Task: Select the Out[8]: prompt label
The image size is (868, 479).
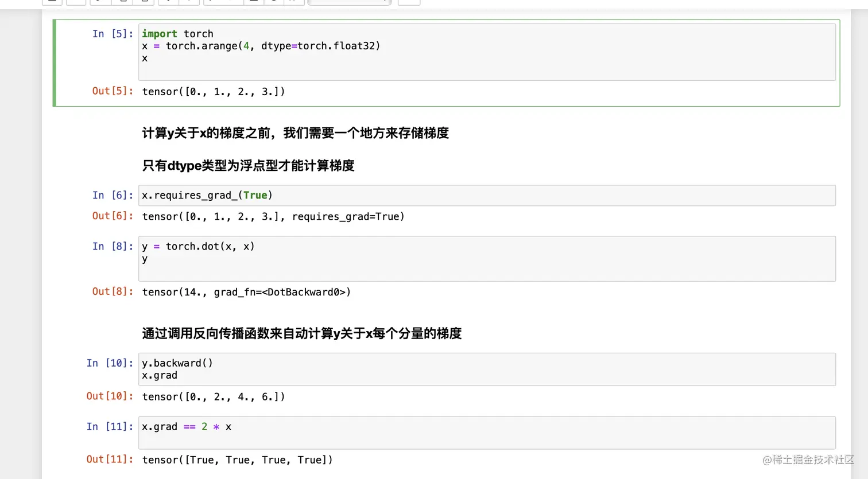Action: (113, 292)
